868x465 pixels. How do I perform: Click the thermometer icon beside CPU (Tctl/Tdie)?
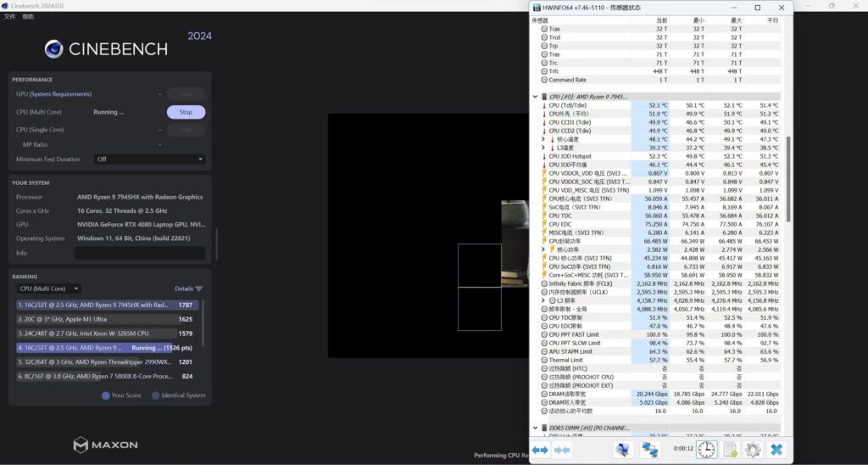(544, 105)
